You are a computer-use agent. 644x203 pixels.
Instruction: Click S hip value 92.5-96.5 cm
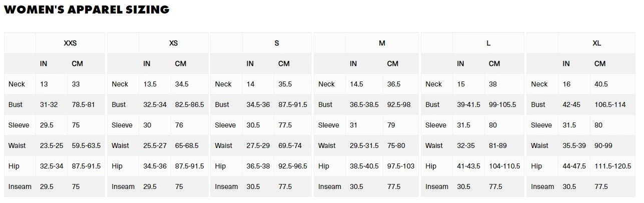[x=293, y=166]
